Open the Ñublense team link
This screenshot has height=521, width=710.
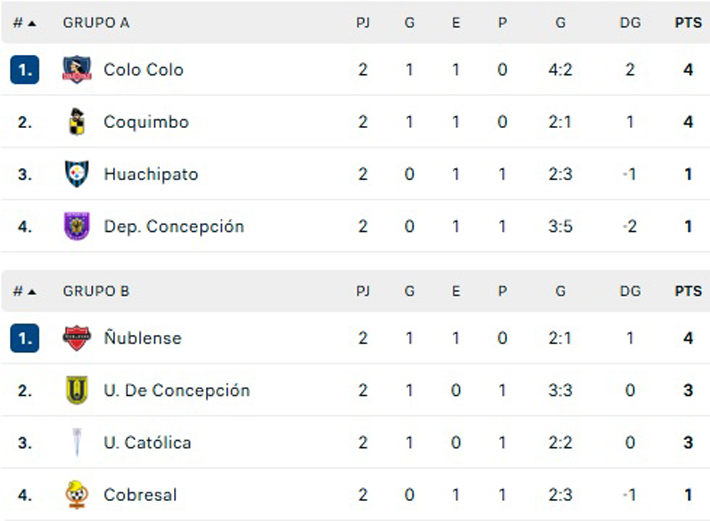[x=142, y=338]
